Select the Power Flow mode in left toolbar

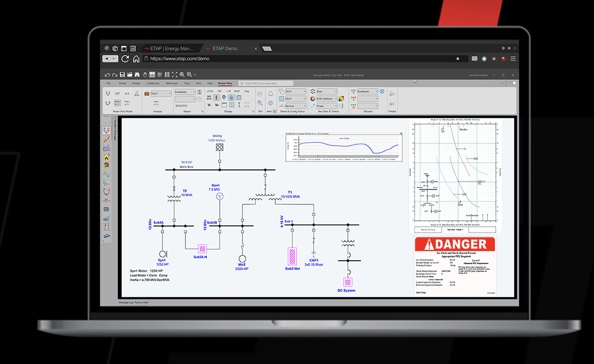pyautogui.click(x=106, y=130)
